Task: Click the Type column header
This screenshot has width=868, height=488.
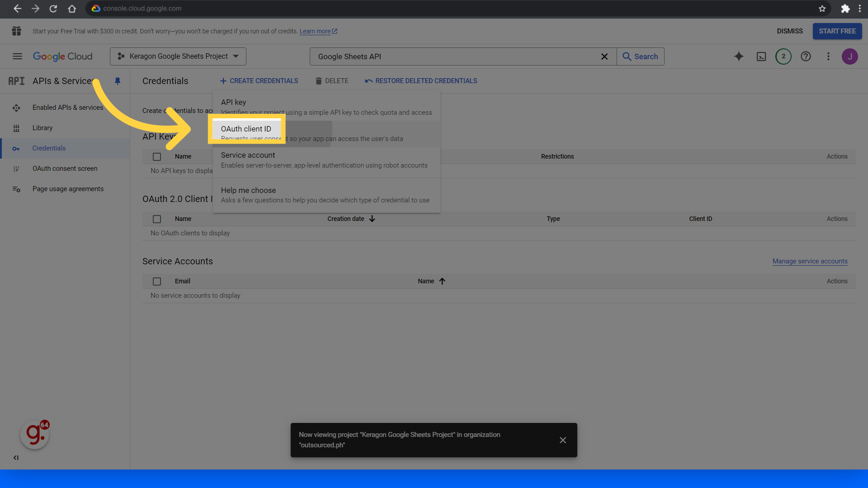Action: [553, 219]
